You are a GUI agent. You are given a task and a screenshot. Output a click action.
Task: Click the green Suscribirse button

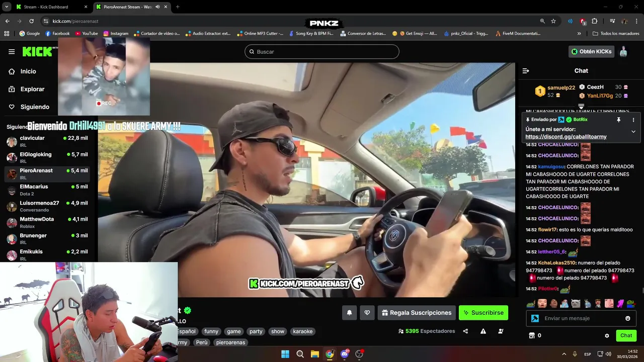point(484,313)
